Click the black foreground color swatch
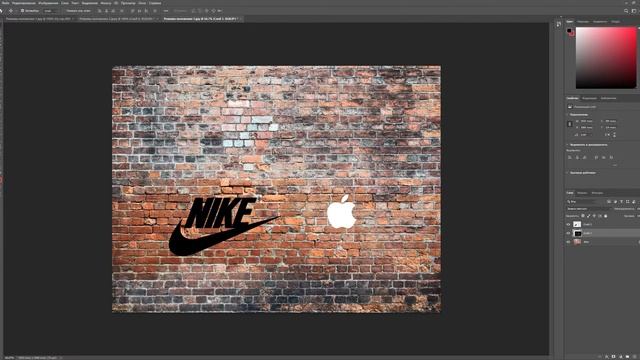Screen dimensions: 640x360 (569, 30)
